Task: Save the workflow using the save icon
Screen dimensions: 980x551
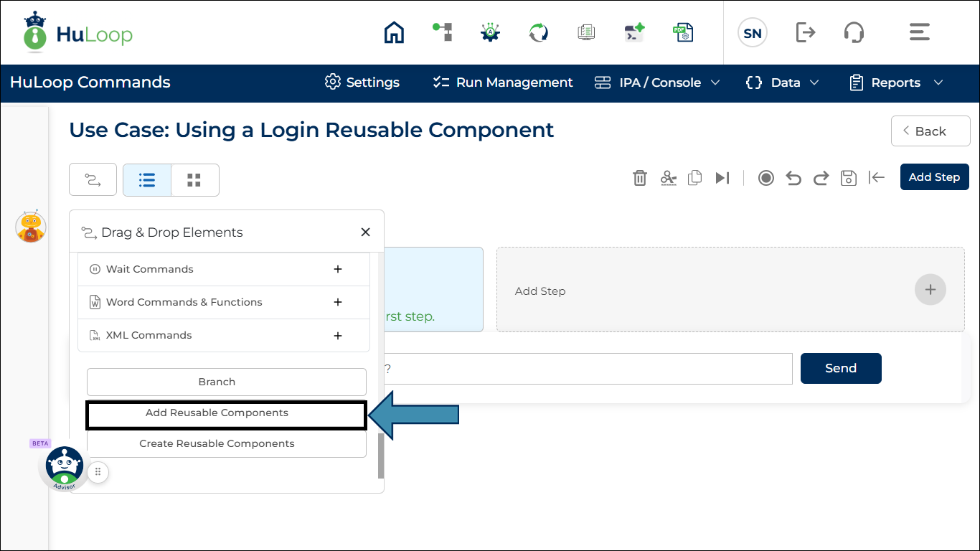Action: click(848, 177)
